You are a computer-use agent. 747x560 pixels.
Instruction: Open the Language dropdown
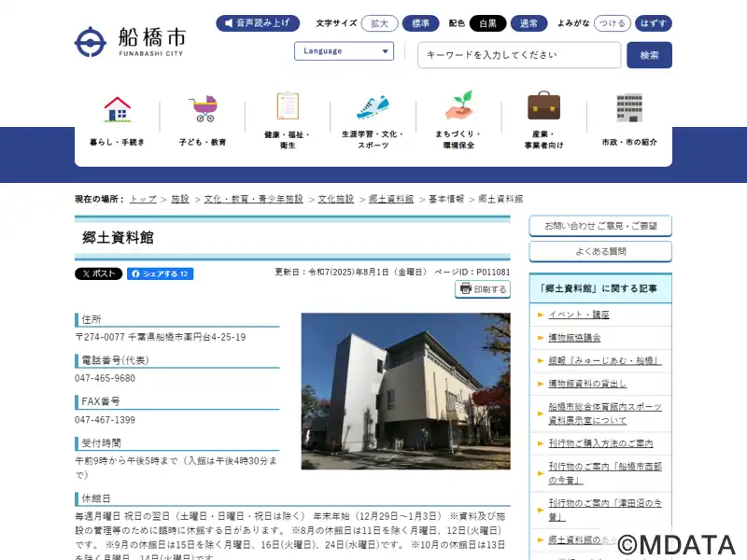[344, 51]
